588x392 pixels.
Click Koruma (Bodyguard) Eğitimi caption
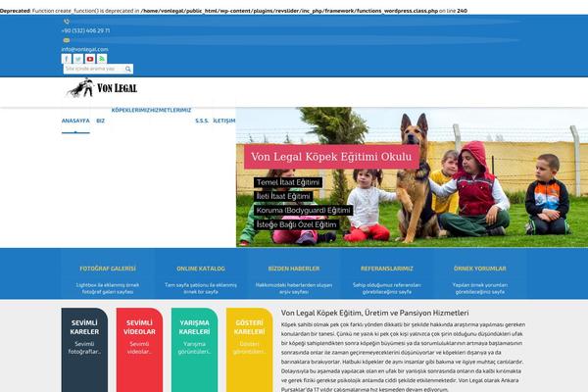coord(304,210)
